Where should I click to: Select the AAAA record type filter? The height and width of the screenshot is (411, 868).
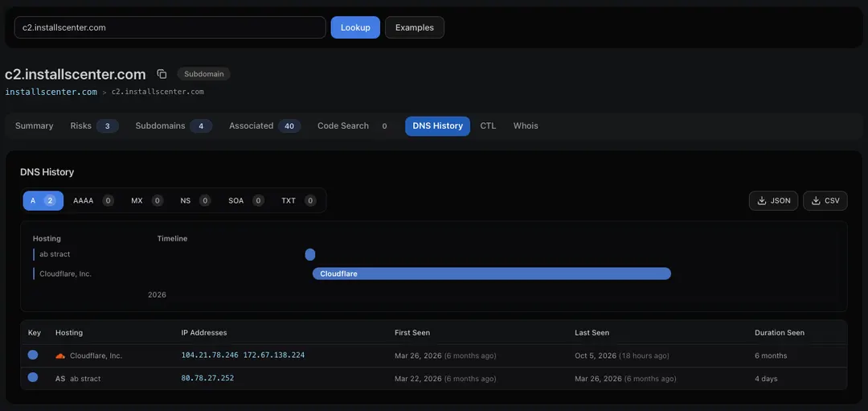(93, 200)
